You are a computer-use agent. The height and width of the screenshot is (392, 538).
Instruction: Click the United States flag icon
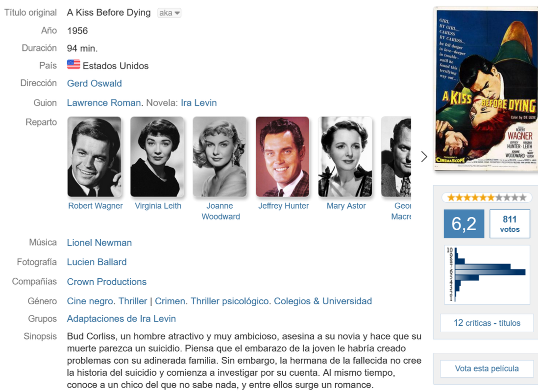coord(73,65)
